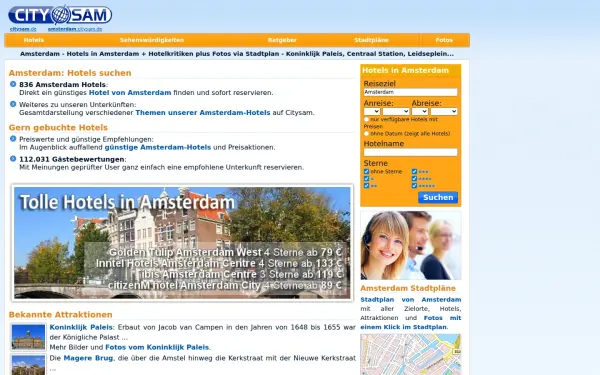Toggle the 'ohne Sterne' checkbox

366,171
